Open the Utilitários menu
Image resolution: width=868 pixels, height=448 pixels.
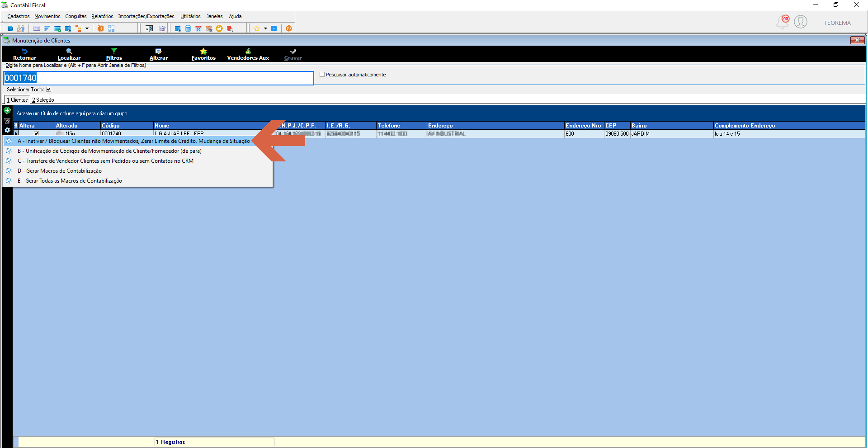(190, 16)
